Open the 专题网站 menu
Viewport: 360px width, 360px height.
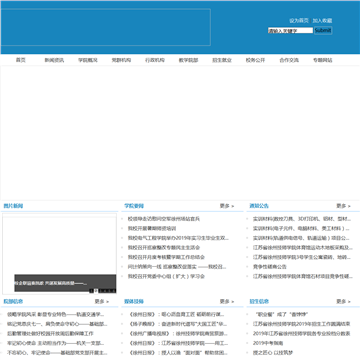pos(322,60)
